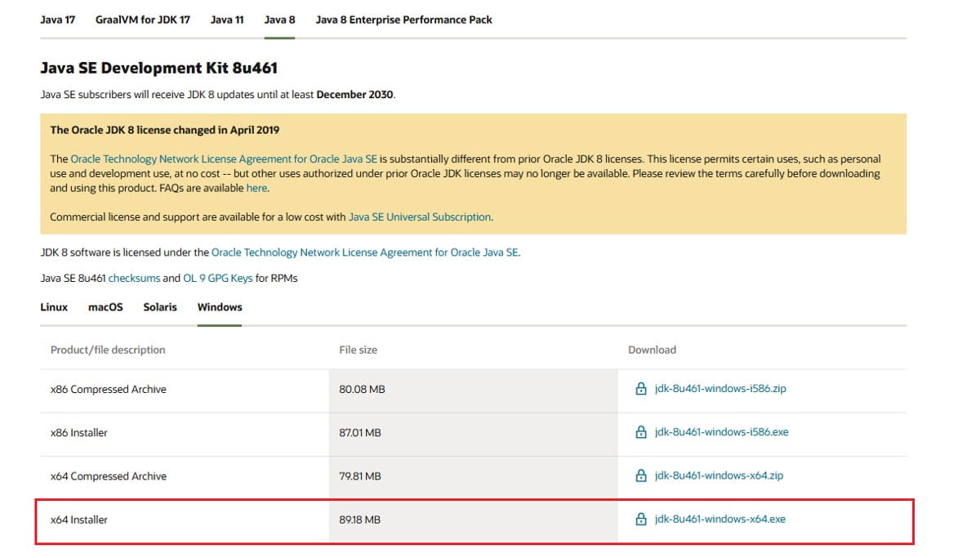This screenshot has height=558, width=980.
Task: Click lock icon beside jdk-8u461-windows-x64.zip
Action: tap(641, 475)
